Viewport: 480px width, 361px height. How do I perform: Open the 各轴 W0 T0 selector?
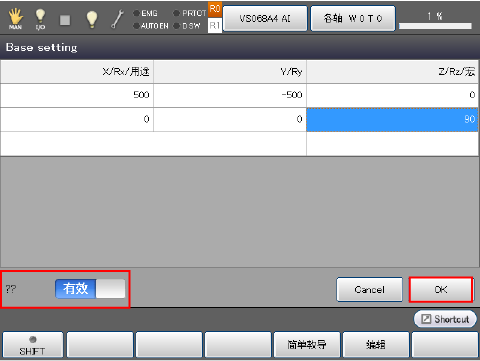pyautogui.click(x=353, y=19)
